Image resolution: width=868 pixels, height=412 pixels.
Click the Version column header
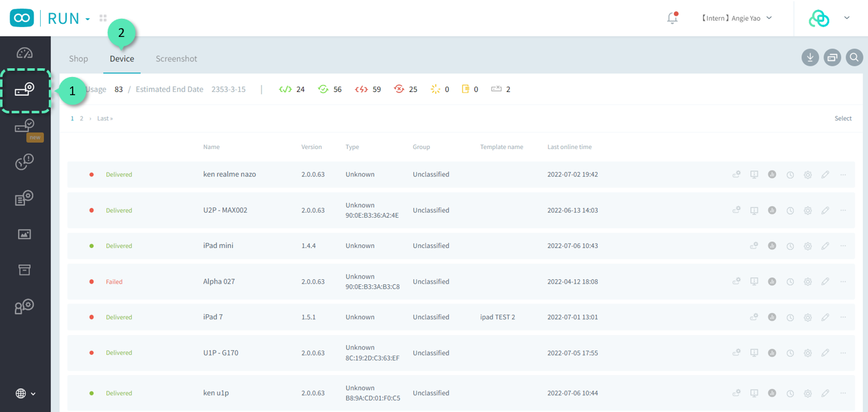point(312,147)
